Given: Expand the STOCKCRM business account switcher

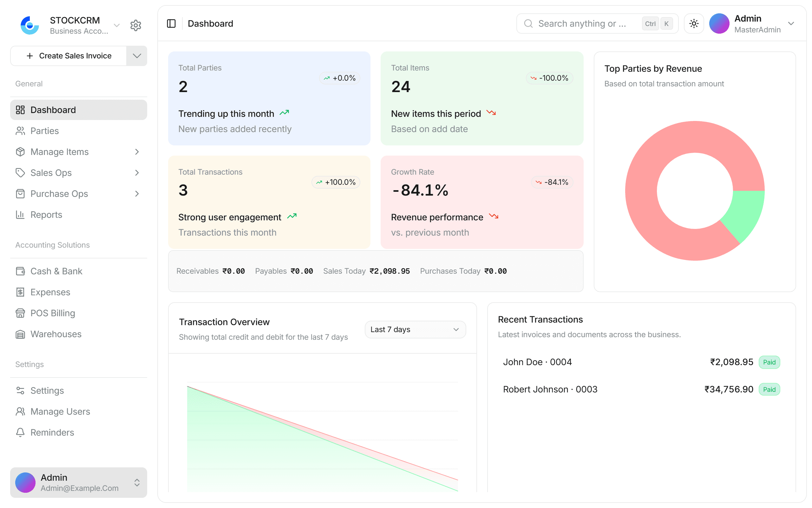Looking at the screenshot, I should pos(117,25).
